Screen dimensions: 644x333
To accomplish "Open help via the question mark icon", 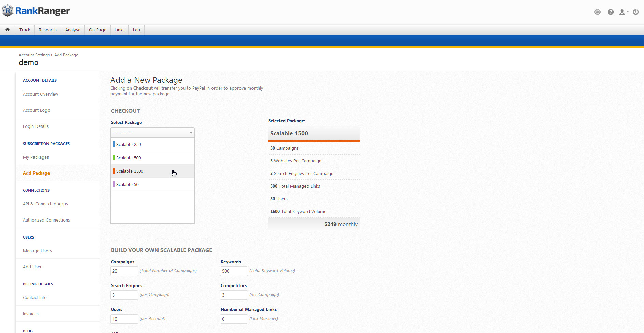I will 611,12.
